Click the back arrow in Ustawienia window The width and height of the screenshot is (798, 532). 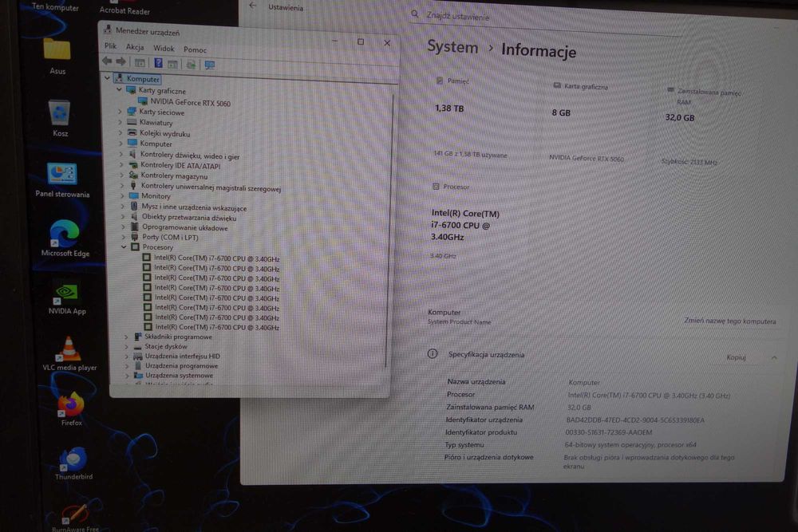coord(252,6)
